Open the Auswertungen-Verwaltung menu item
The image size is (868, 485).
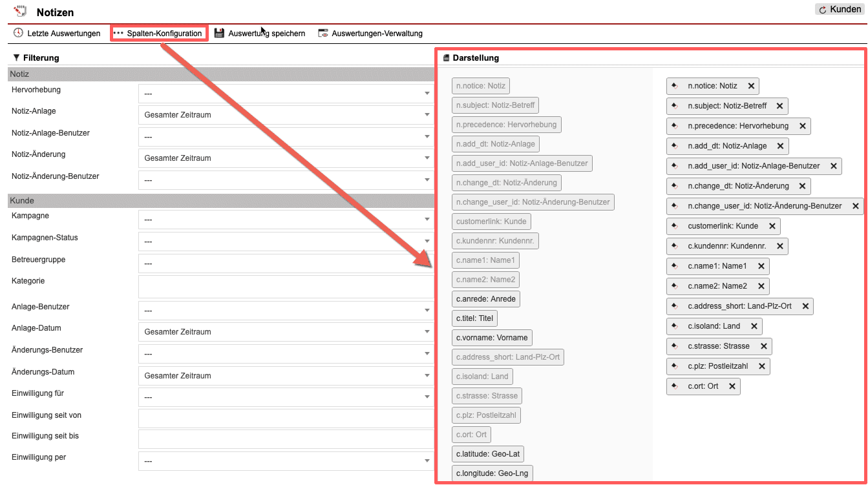click(x=377, y=33)
